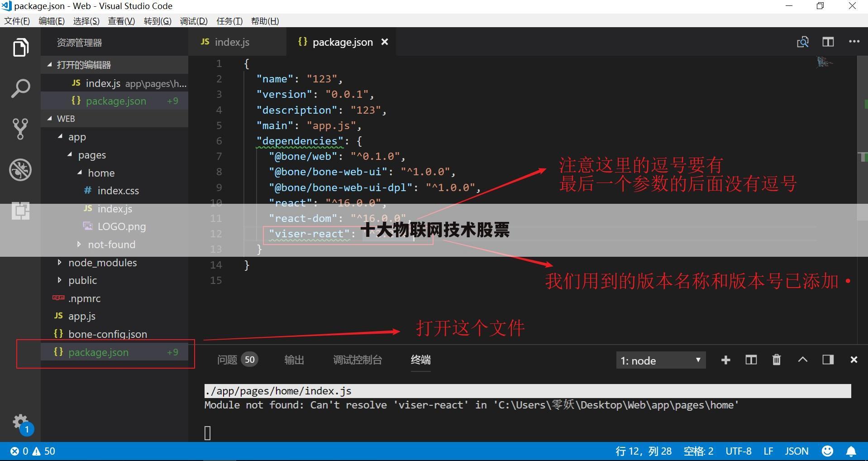This screenshot has height=461, width=868.
Task: Click "dependencies" key in editor
Action: [x=300, y=141]
